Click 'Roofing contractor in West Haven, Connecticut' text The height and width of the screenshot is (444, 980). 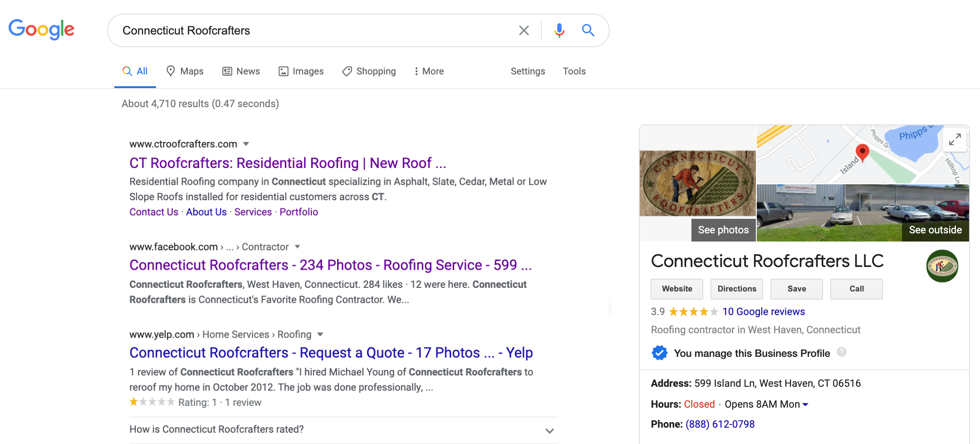coord(755,330)
